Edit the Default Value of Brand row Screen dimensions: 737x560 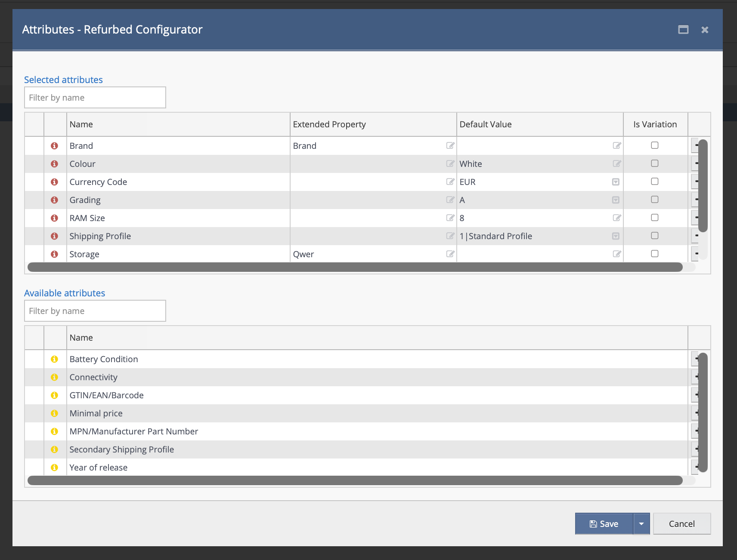pos(617,145)
